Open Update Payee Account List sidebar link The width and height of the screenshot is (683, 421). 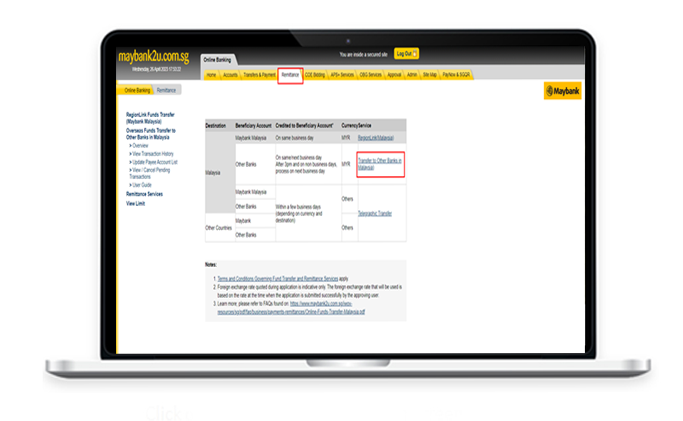point(153,162)
